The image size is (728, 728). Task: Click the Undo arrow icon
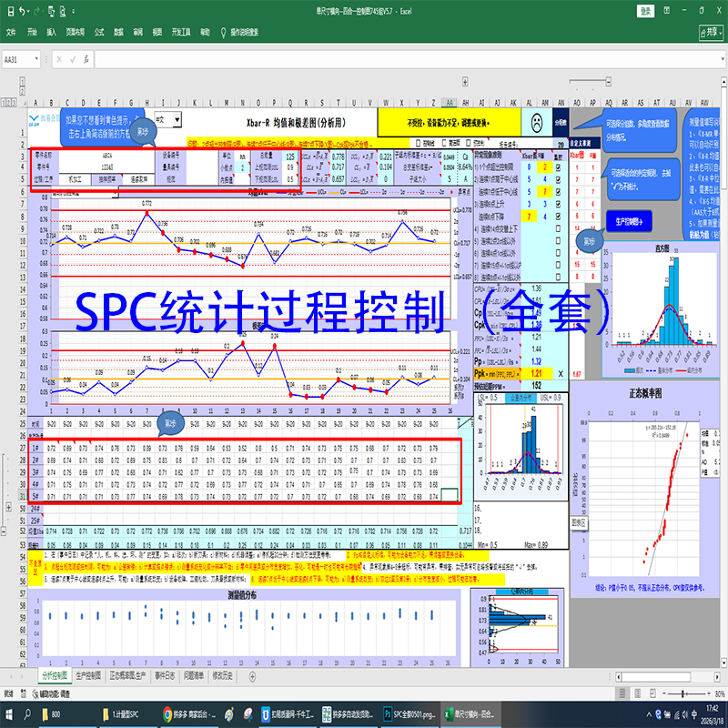coord(22,11)
